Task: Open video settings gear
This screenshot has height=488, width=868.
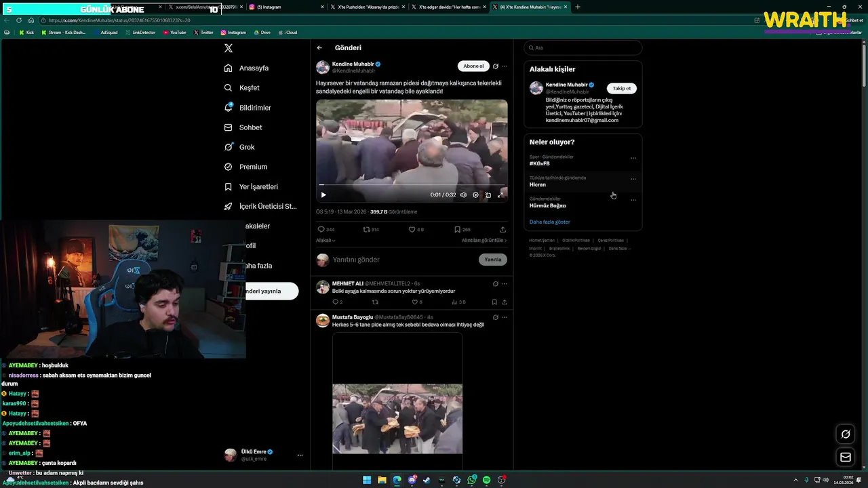Action: click(475, 195)
